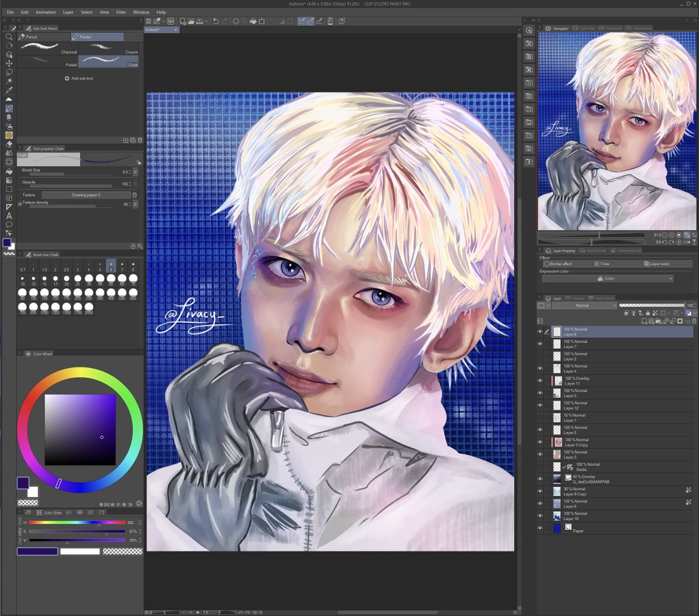Select the Auto select magic wand tool
This screenshot has width=699, height=616.
click(9, 82)
